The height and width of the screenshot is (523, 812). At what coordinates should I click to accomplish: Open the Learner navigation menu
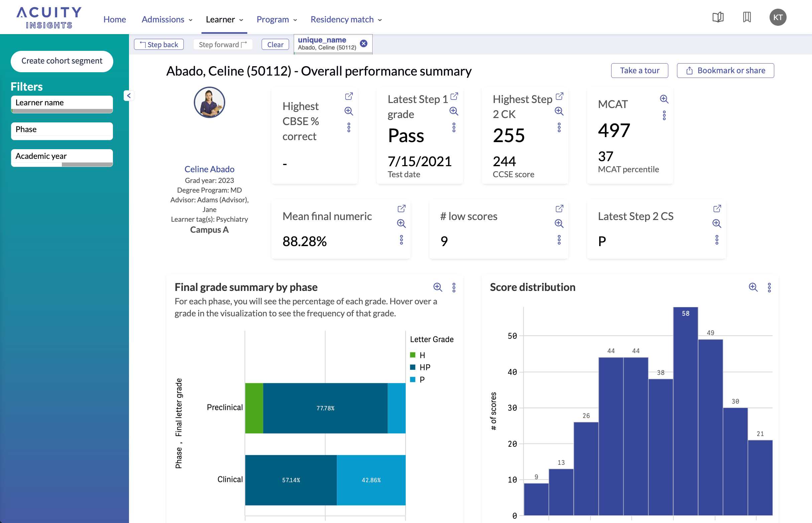tap(224, 19)
